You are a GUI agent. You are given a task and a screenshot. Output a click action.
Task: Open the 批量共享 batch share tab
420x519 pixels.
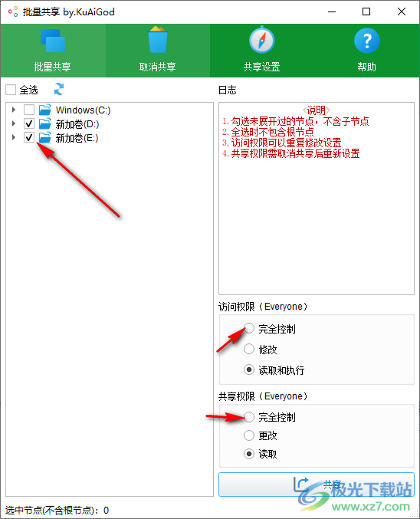(x=53, y=51)
